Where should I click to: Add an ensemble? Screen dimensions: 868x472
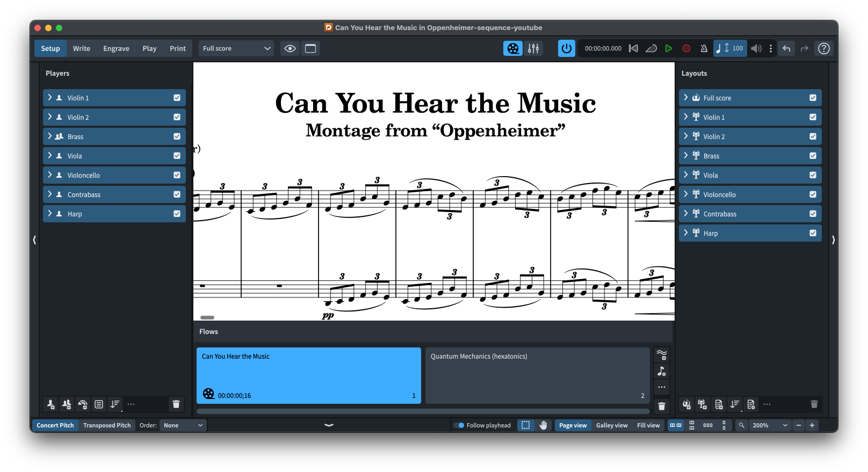[x=83, y=404]
